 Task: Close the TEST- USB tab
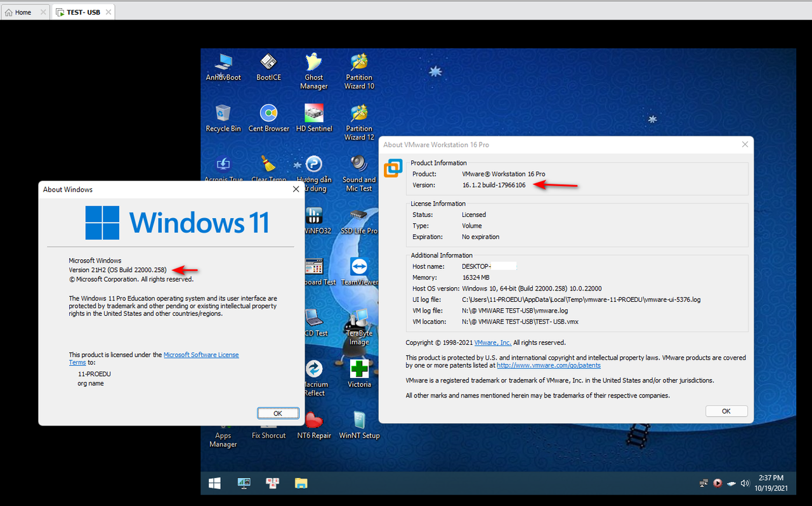click(x=107, y=12)
